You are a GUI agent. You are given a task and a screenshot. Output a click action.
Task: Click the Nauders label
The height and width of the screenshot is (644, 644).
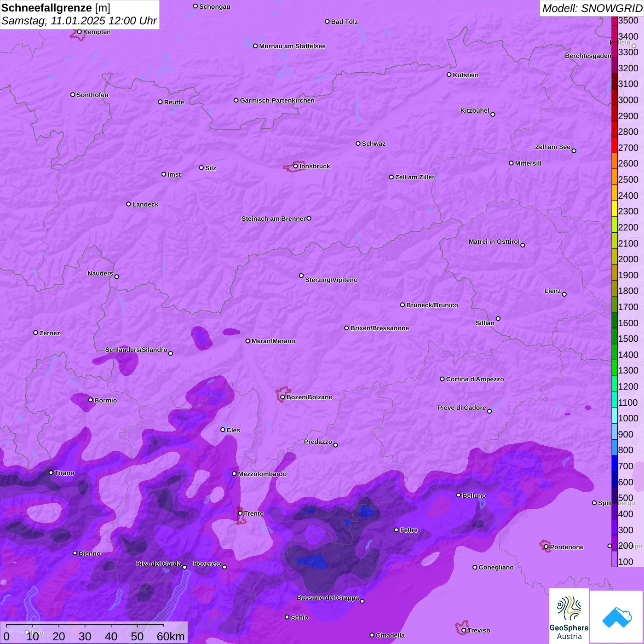tap(100, 273)
